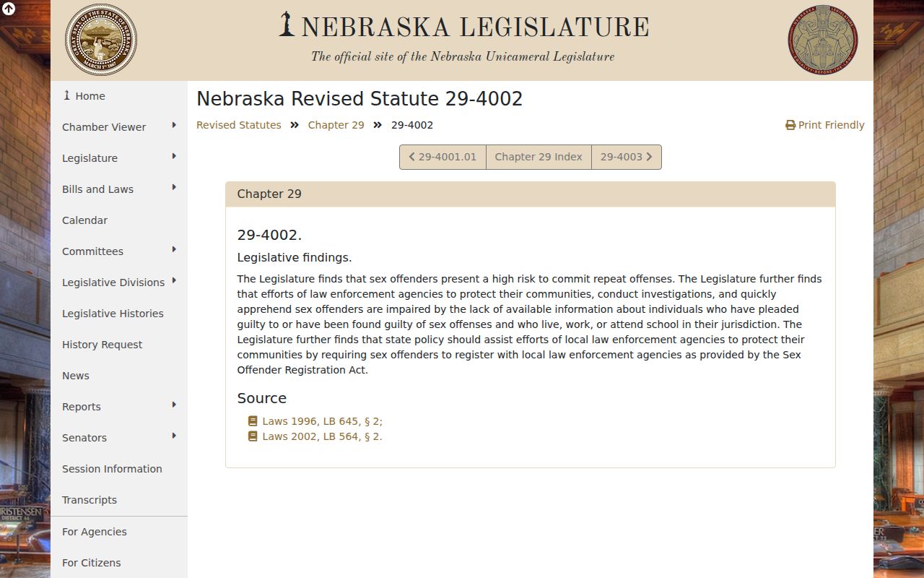The width and height of the screenshot is (924, 578).
Task: Expand the Legislature submenu arrow
Action: [174, 157]
